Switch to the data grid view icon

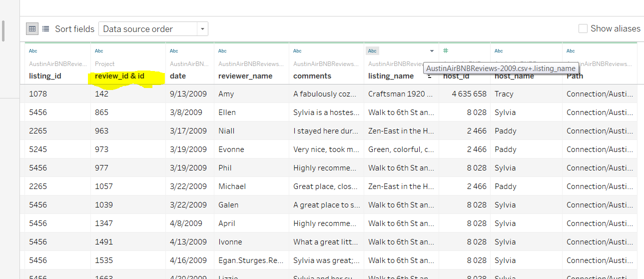coord(32,29)
